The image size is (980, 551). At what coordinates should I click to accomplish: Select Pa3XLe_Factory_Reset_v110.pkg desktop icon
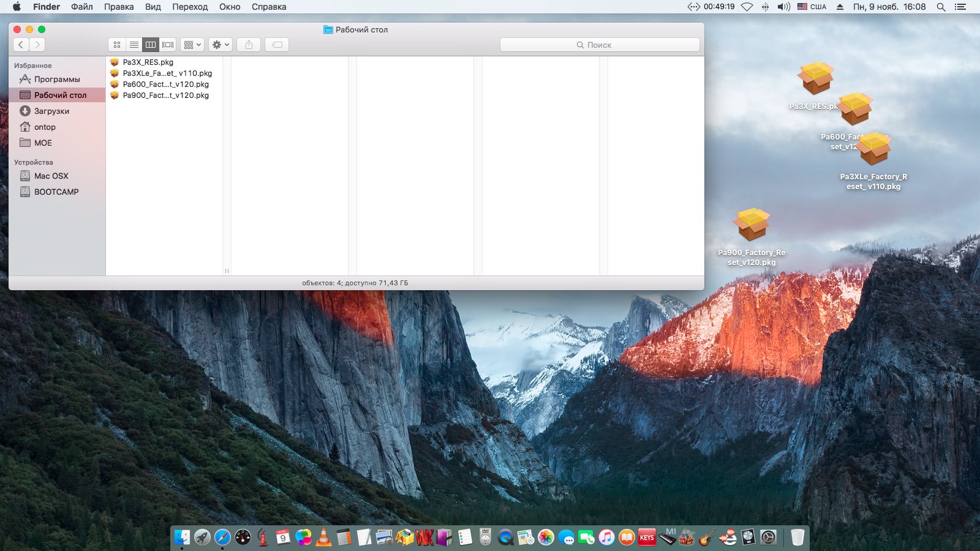tap(874, 149)
